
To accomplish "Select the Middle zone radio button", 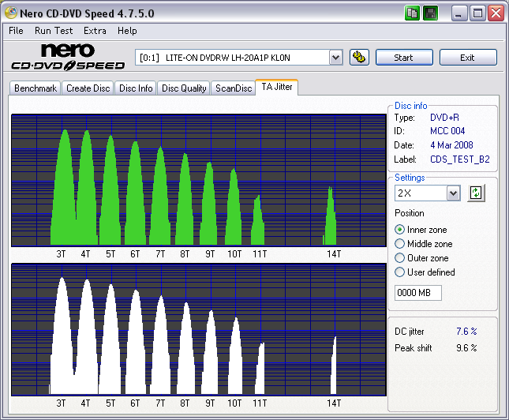I will (x=399, y=244).
